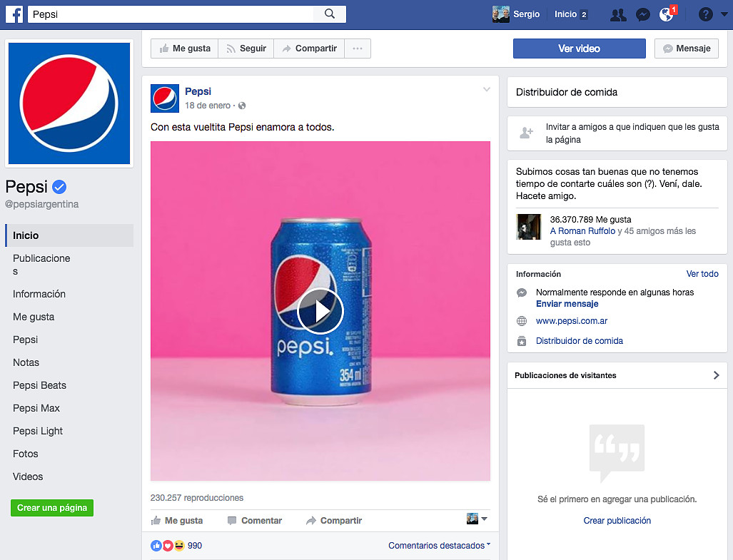Click the Crear publicación link

point(617,521)
